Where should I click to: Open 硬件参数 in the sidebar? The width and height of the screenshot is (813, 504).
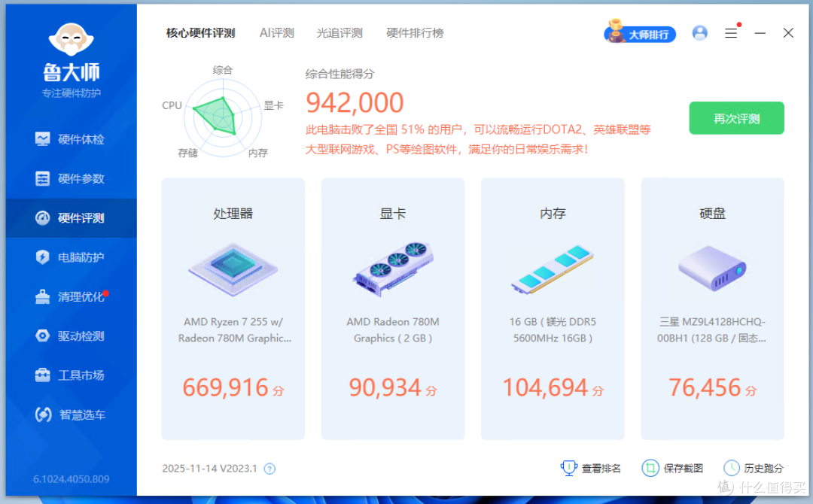(x=71, y=179)
